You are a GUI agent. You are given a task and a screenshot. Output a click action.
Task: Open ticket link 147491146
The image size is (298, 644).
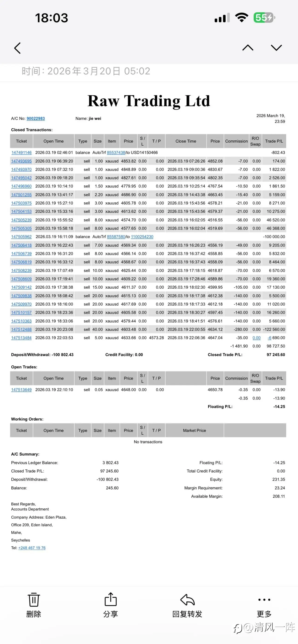tap(21, 153)
